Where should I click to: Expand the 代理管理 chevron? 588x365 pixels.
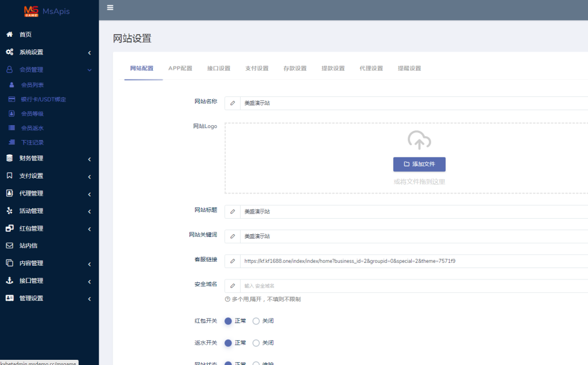[x=89, y=194]
